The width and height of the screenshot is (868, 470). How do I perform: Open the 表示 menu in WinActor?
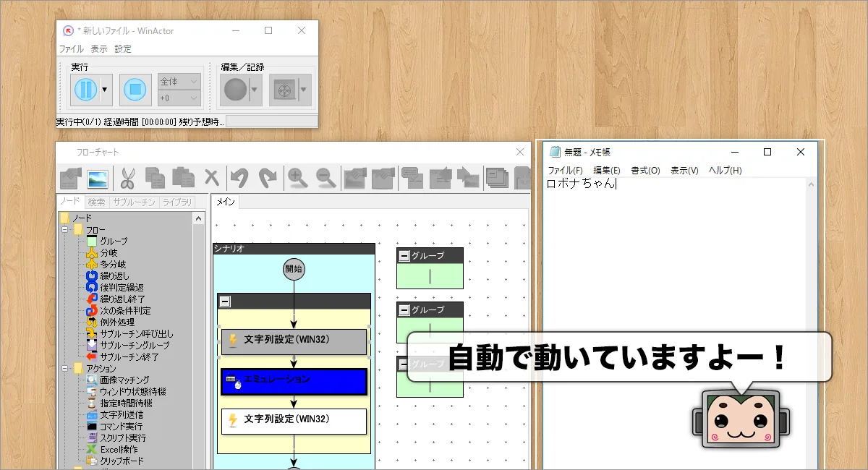point(99,49)
